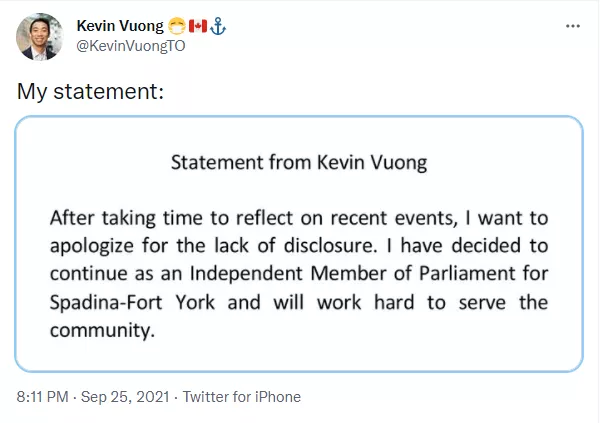Open the attached statement image
600x423 pixels.
click(x=299, y=244)
